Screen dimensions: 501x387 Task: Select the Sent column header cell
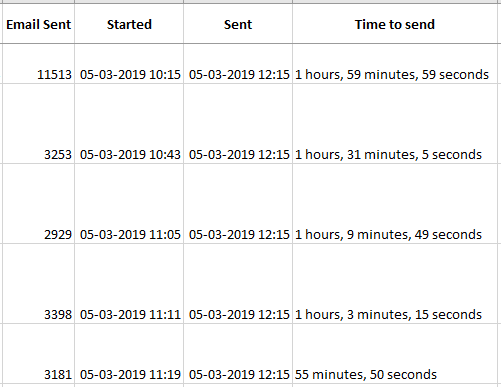pos(238,23)
